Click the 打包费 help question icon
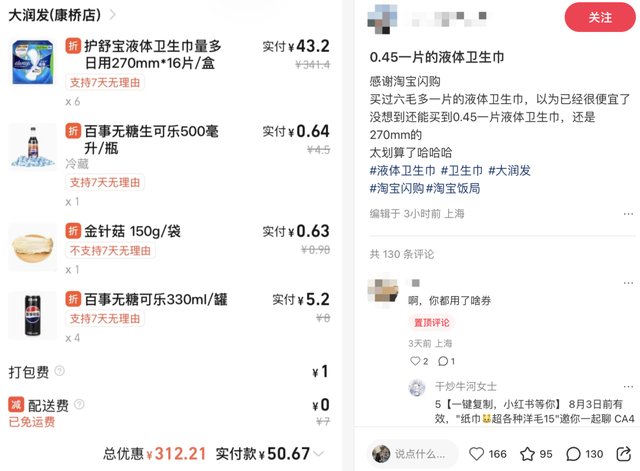 pos(60,371)
